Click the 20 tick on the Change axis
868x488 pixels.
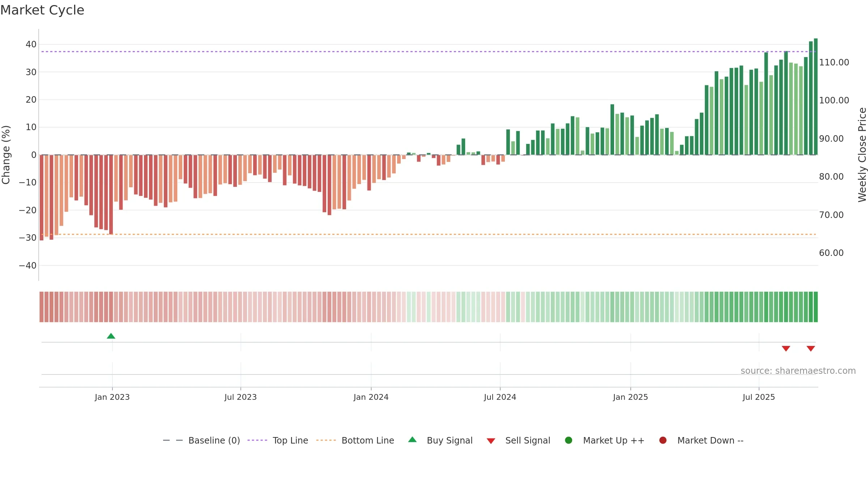click(x=31, y=100)
